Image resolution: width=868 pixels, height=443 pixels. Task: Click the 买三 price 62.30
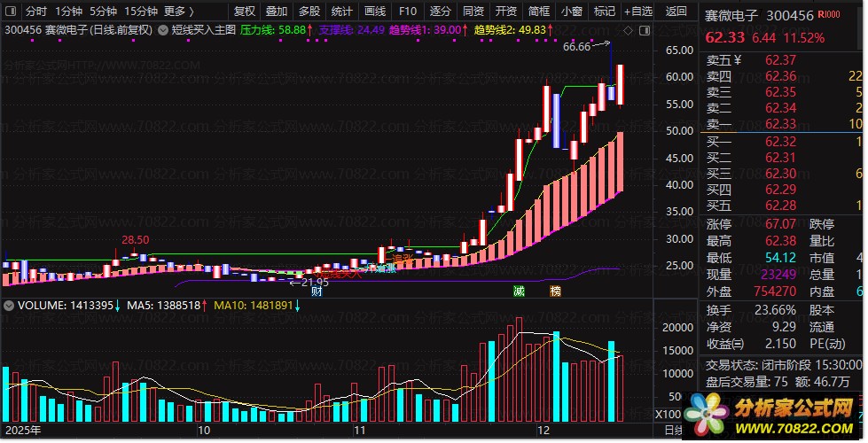pos(780,174)
